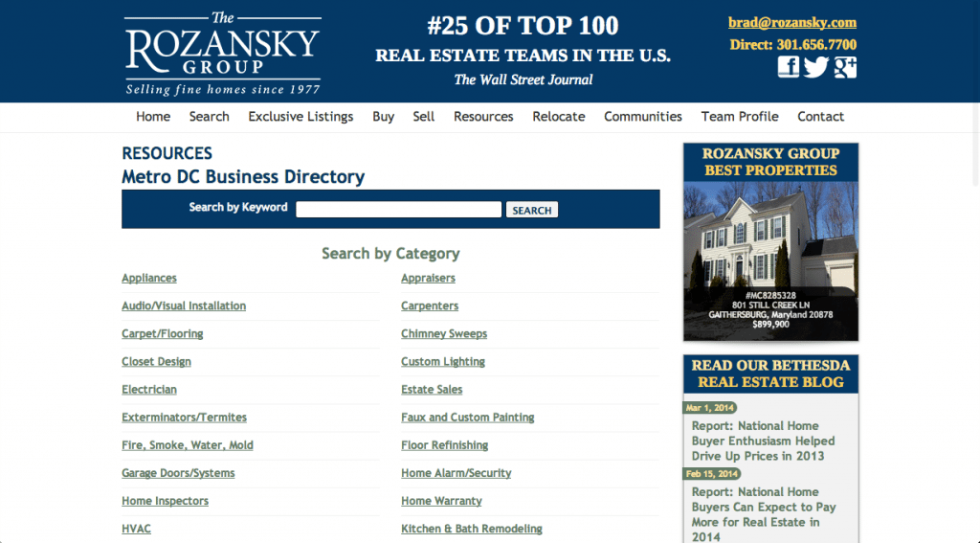Open the Carpet/Flooring category
The width and height of the screenshot is (980, 543).
pyautogui.click(x=163, y=333)
